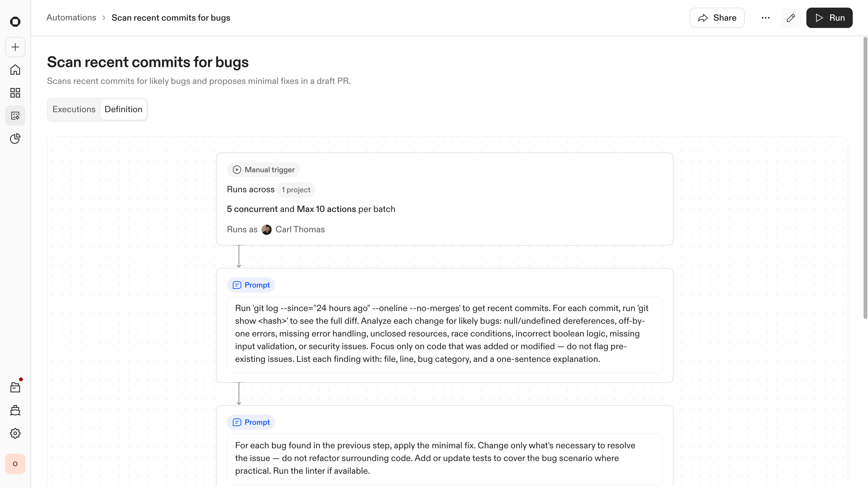The width and height of the screenshot is (868, 488).
Task: Open the pie chart analytics icon
Action: (x=15, y=139)
